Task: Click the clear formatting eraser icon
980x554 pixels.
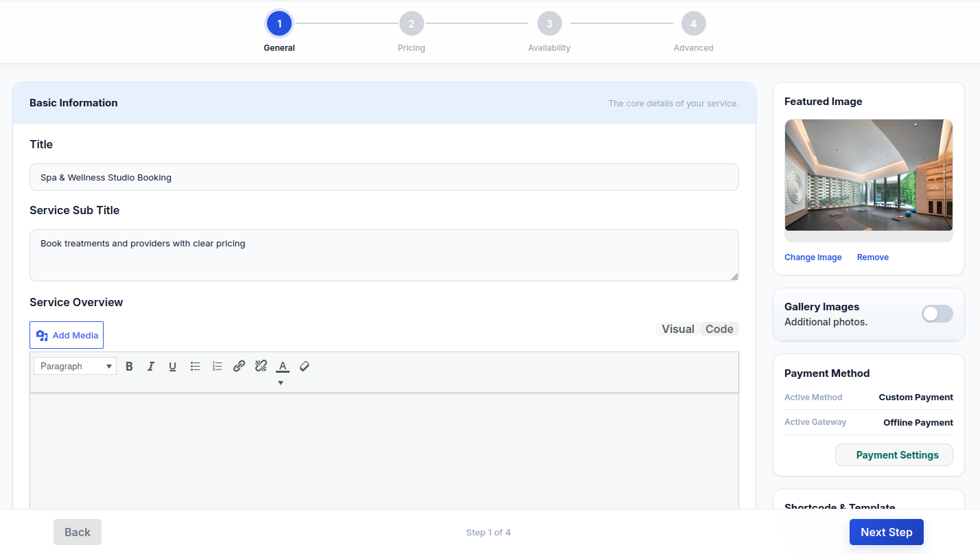Action: coord(305,367)
